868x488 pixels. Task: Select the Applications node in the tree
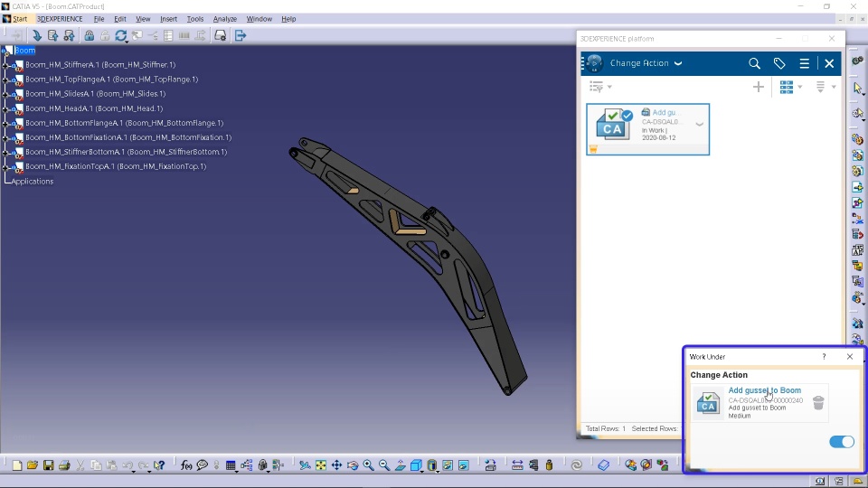pos(33,182)
